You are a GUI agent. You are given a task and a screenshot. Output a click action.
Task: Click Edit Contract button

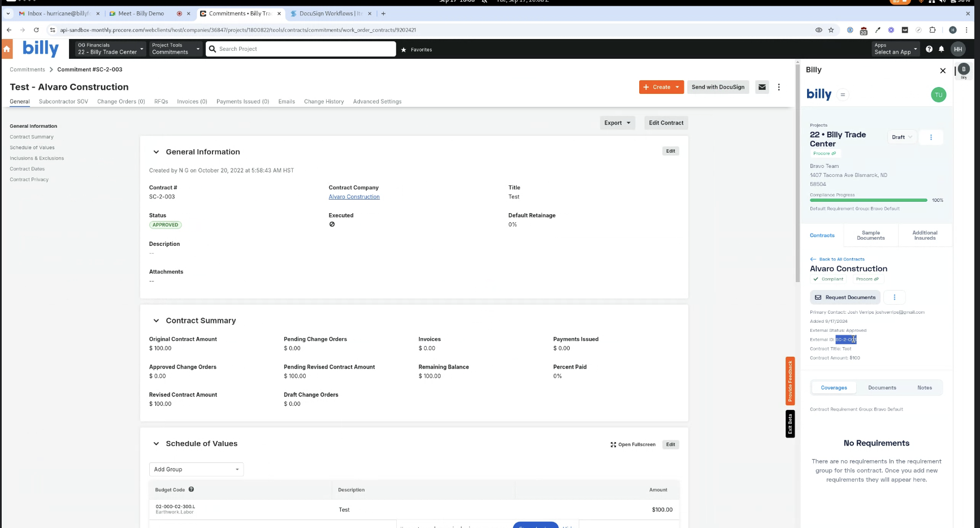coord(666,123)
